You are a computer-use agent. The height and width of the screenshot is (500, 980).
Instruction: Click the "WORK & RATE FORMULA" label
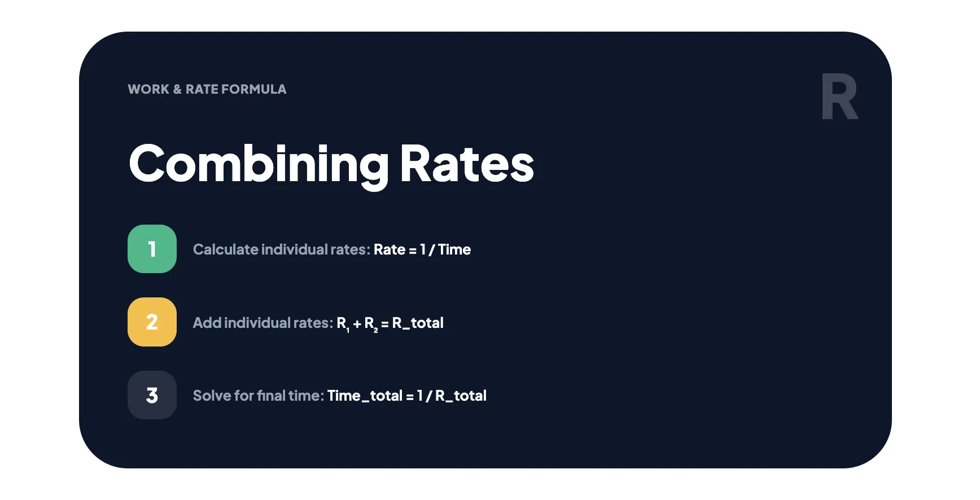point(207,89)
